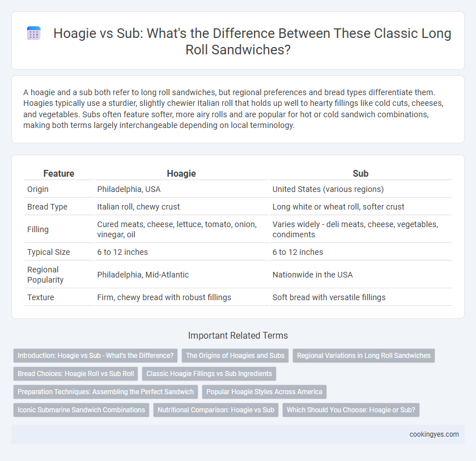
Task: Select the 'Origin' row label
Action: (x=37, y=189)
